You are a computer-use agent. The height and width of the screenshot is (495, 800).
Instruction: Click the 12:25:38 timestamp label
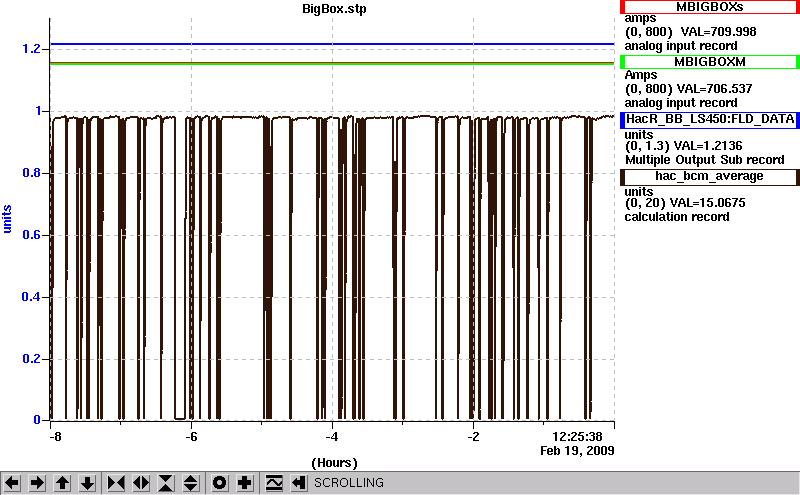click(578, 437)
